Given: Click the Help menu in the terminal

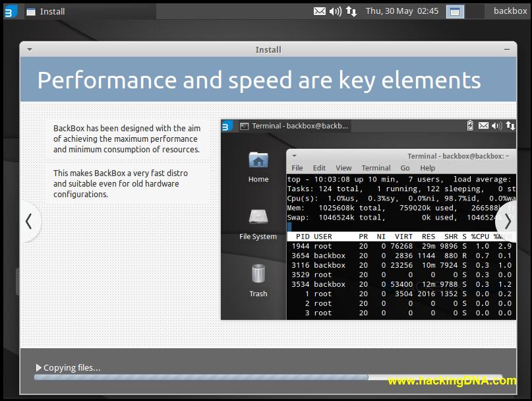Looking at the screenshot, I should click(427, 168).
